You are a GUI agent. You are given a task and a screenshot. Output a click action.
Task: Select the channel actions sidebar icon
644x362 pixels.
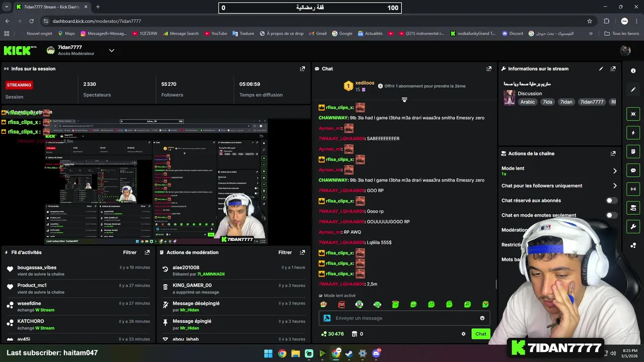[633, 208]
